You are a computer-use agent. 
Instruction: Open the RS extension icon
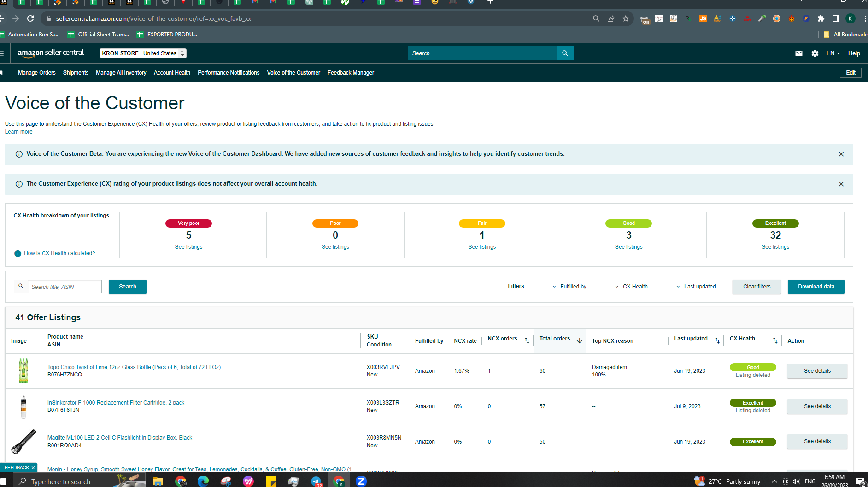point(688,18)
